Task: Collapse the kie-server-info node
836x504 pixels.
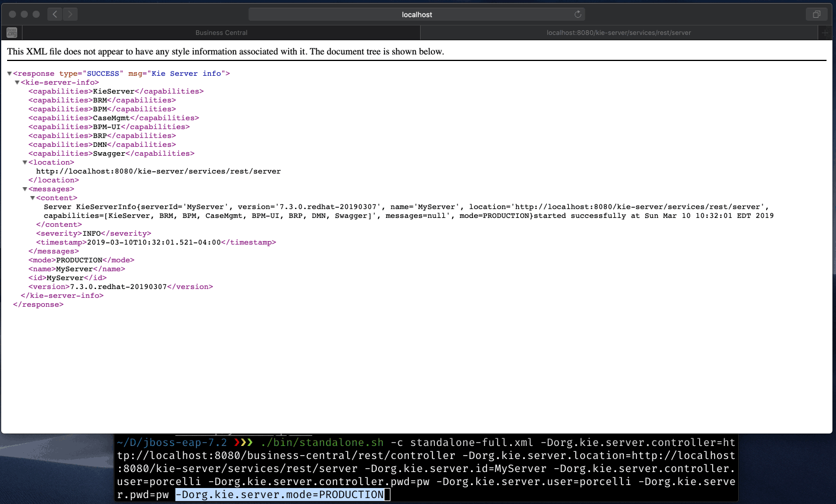Action: [17, 82]
